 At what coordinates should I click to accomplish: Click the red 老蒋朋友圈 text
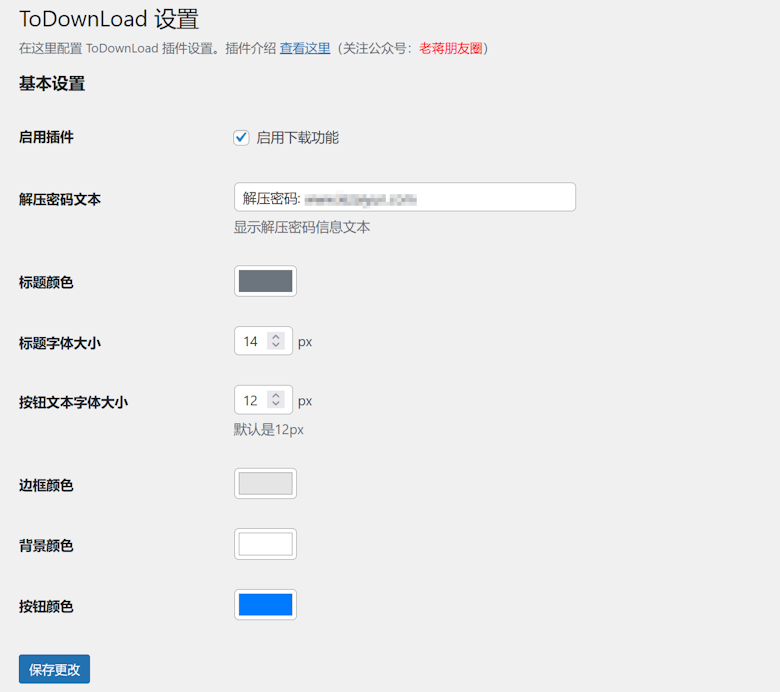[451, 48]
